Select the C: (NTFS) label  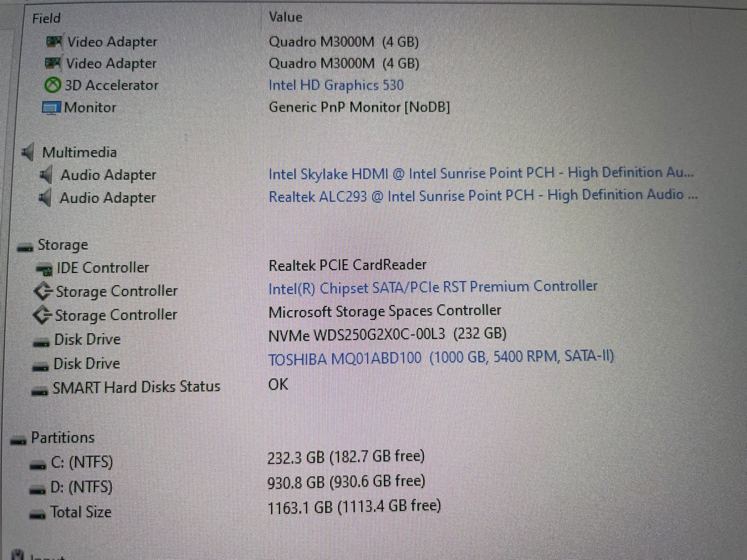82,463
